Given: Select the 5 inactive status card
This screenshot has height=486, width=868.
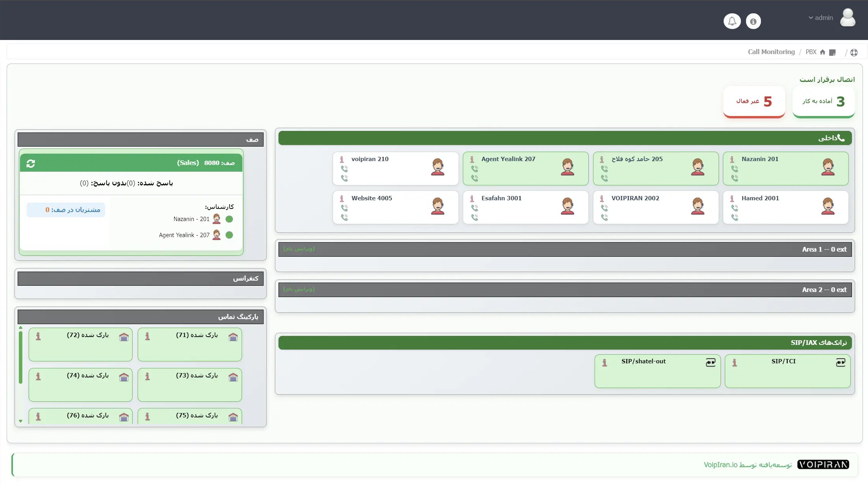Looking at the screenshot, I should 754,102.
